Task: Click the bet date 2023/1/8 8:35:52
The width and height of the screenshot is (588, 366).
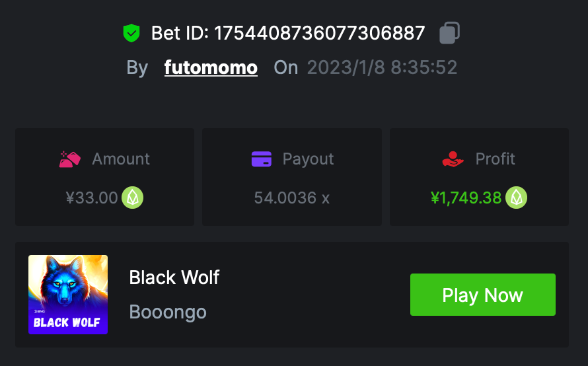Action: point(382,67)
